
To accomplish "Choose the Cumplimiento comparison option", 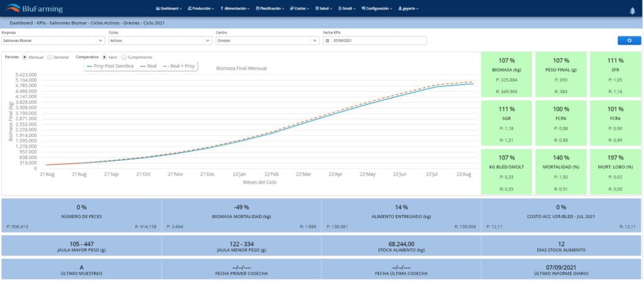I will coord(123,57).
